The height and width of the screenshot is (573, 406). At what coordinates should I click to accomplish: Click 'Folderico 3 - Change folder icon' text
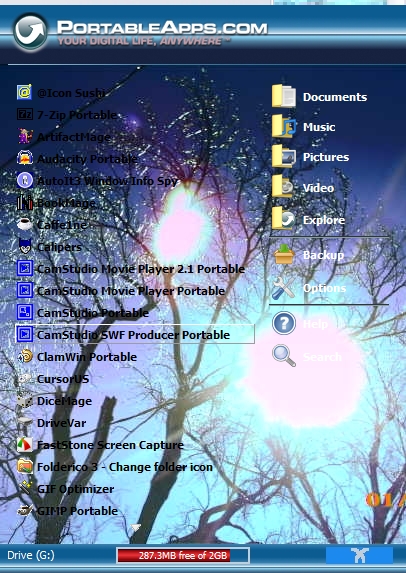tap(125, 467)
